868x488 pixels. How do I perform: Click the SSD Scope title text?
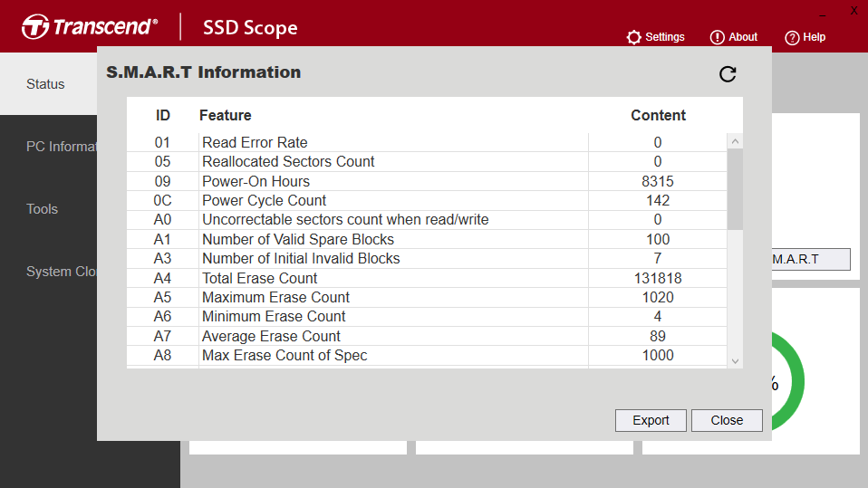[250, 28]
